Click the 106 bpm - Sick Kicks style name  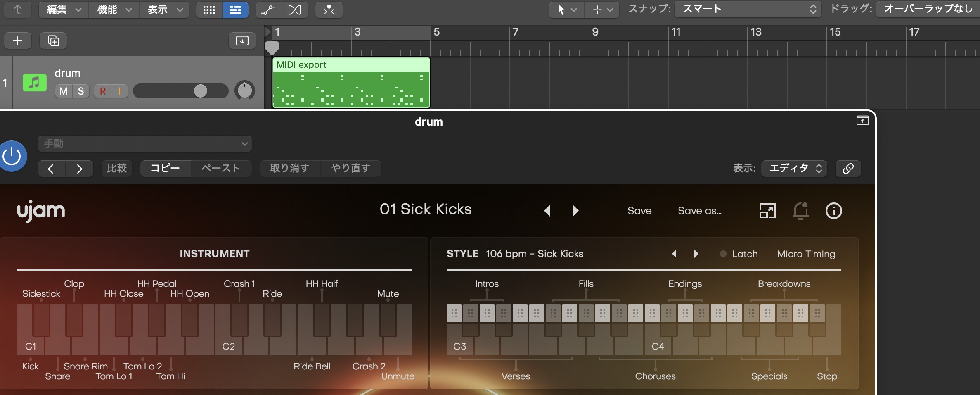pyautogui.click(x=535, y=254)
